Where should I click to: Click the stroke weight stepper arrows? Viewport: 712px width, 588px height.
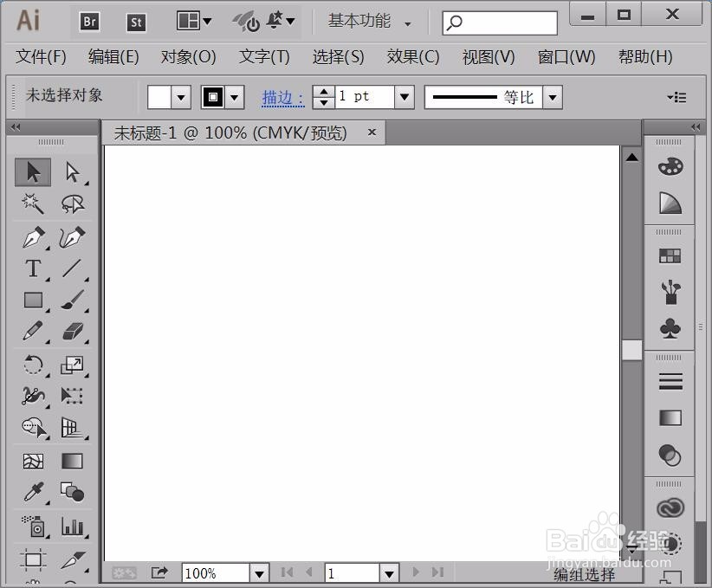click(x=324, y=97)
